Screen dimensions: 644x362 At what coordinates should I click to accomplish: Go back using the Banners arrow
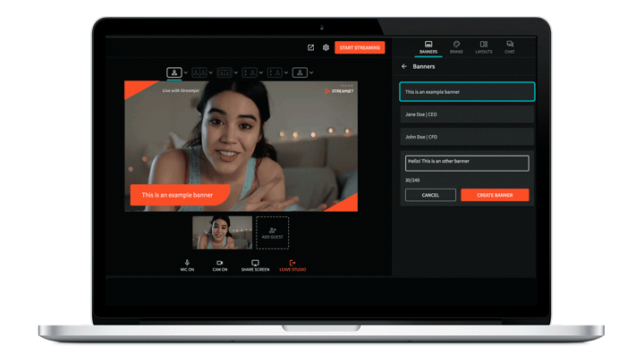404,67
